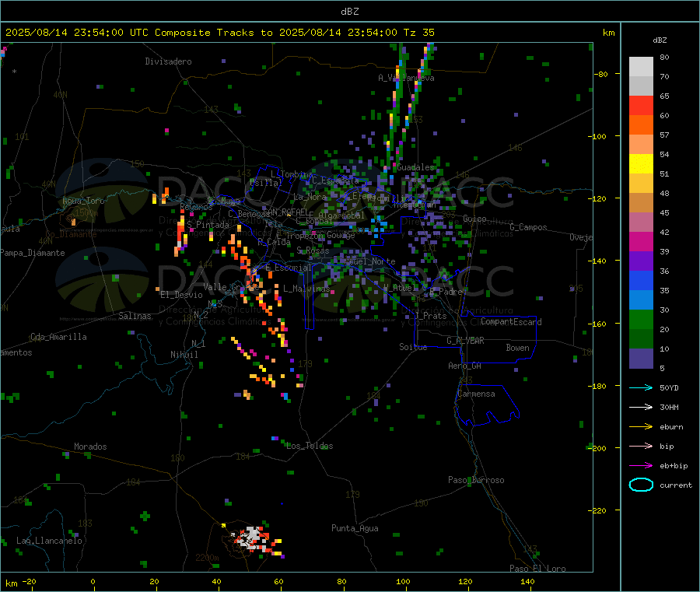700x592 pixels.
Task: Click the Los_Toldos map label
Action: pos(310,446)
